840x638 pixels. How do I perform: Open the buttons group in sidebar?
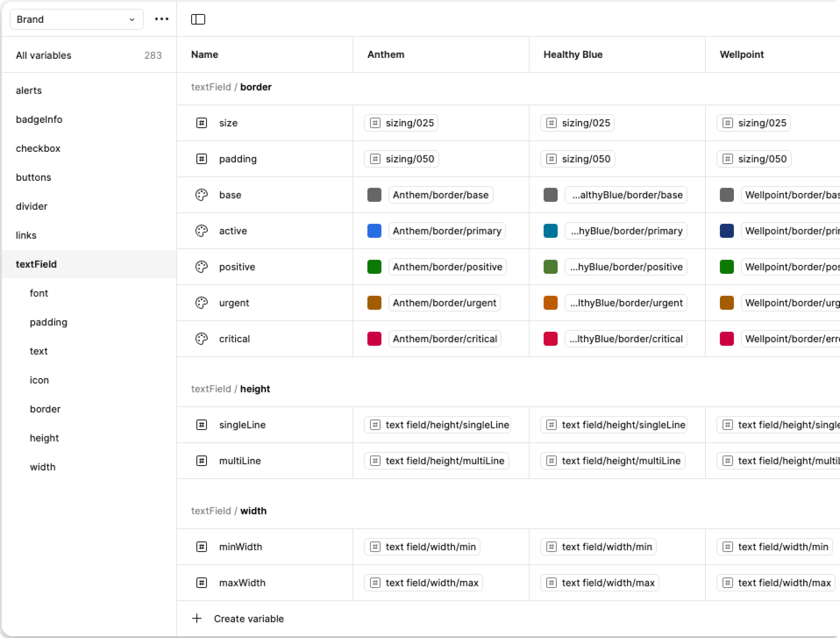pyautogui.click(x=33, y=177)
